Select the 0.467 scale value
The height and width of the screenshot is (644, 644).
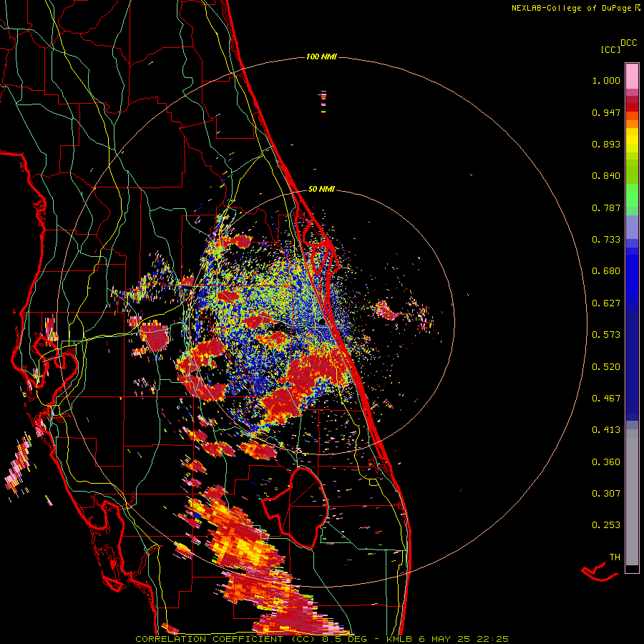click(606, 399)
